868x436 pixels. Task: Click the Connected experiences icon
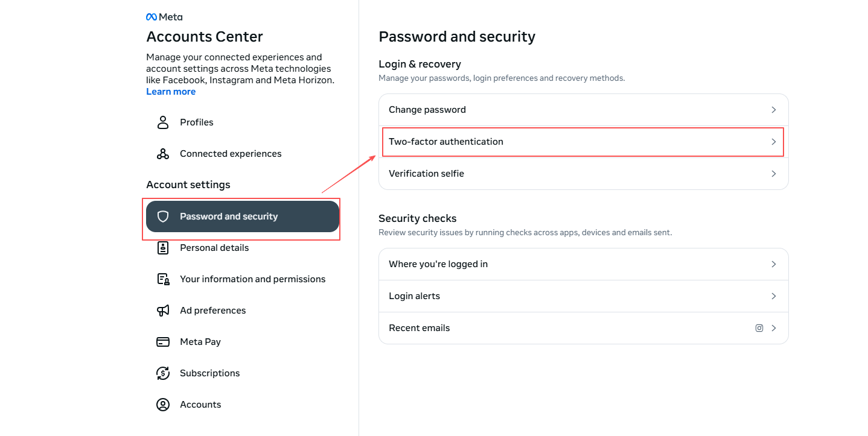pyautogui.click(x=163, y=154)
